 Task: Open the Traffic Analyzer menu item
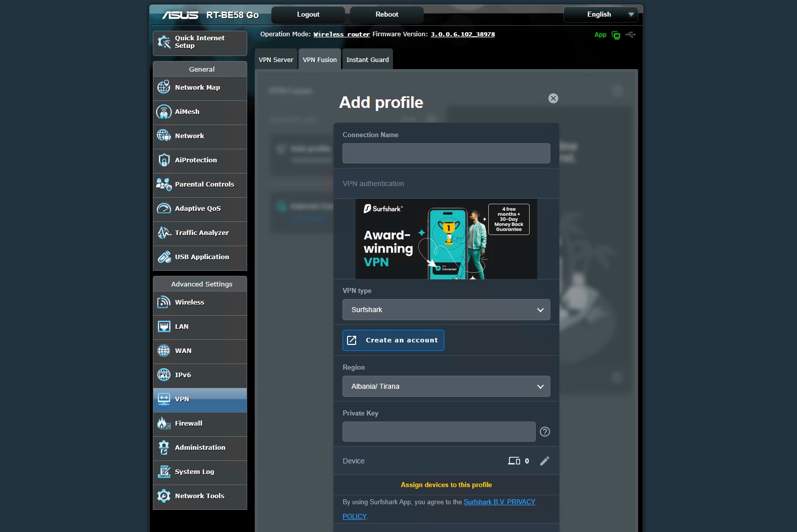coord(200,233)
